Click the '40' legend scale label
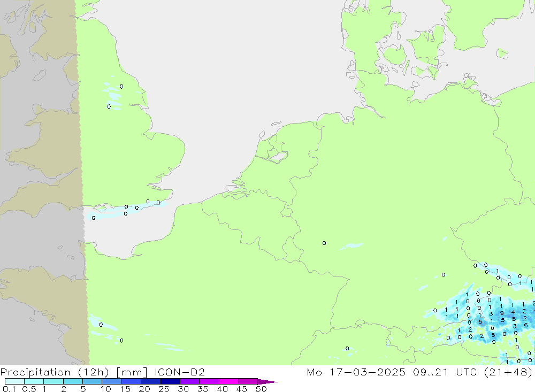Screen dimensions: 535x392 (222, 389)
